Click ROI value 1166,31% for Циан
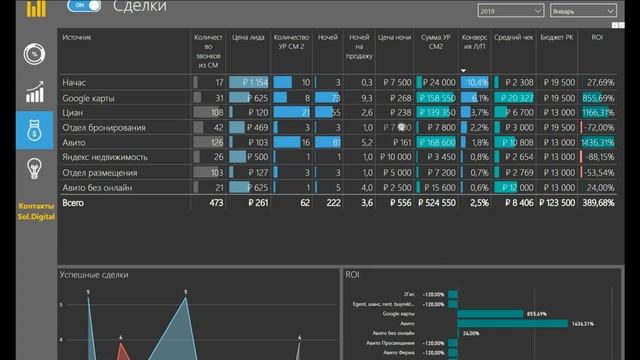 (598, 112)
